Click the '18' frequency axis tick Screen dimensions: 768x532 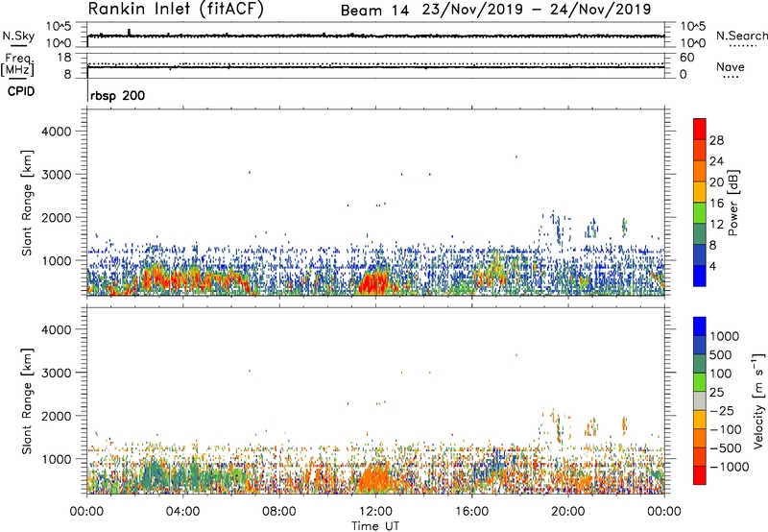tap(64, 58)
